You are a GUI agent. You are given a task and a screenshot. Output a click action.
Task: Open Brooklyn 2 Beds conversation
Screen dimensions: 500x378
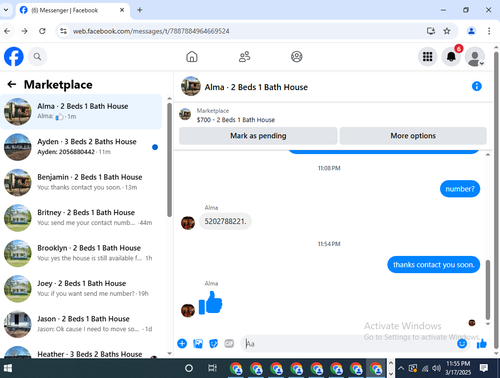(81, 253)
